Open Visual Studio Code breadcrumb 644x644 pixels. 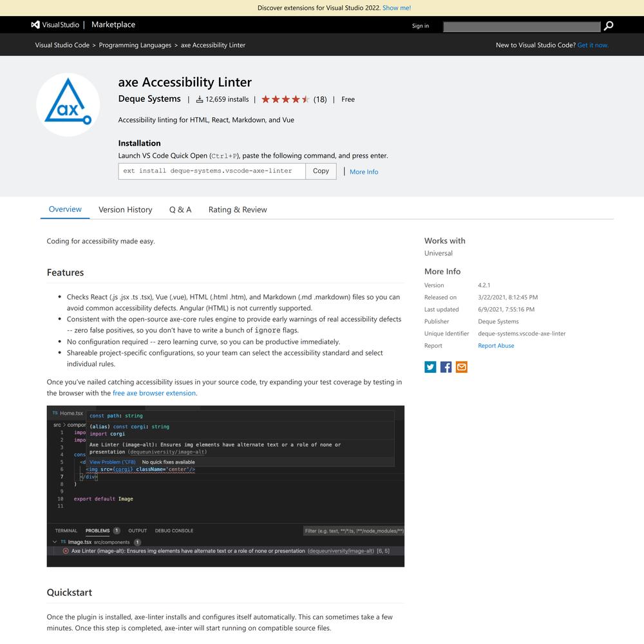point(62,45)
